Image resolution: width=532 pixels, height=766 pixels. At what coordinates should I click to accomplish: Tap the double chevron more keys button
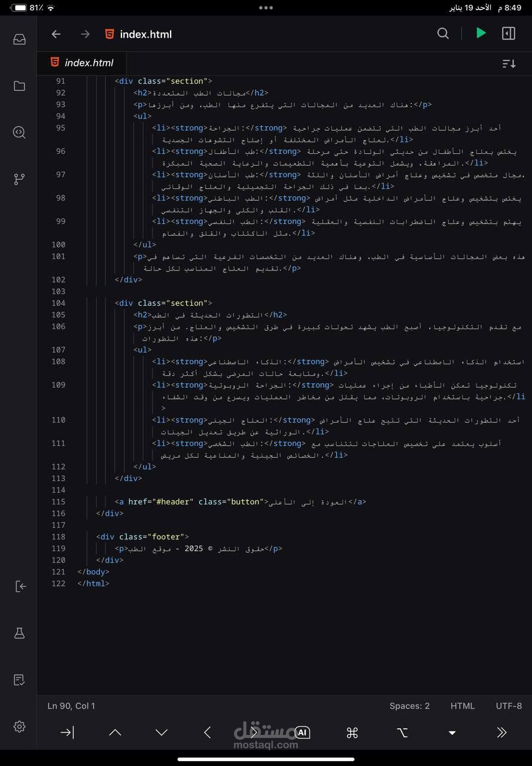click(501, 732)
